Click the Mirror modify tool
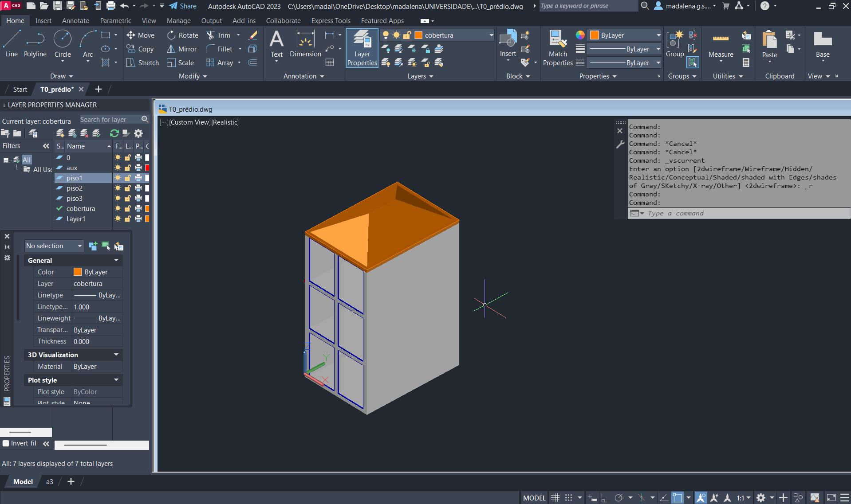The height and width of the screenshot is (504, 851). click(x=182, y=49)
